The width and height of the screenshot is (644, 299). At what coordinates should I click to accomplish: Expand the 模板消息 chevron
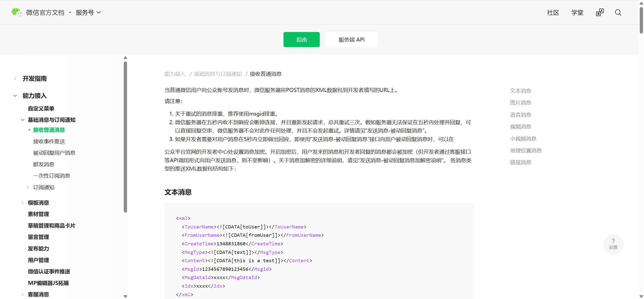tap(23, 203)
